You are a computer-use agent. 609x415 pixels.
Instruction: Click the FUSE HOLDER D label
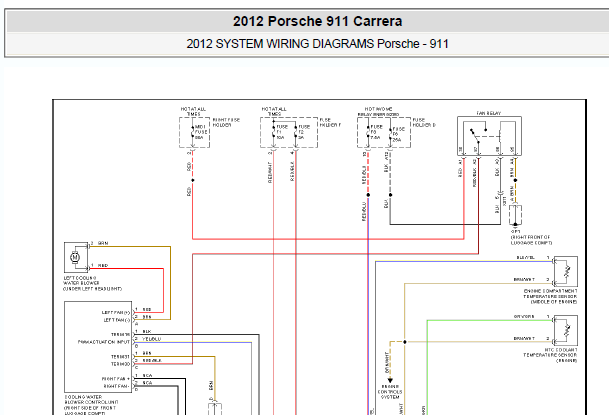[x=423, y=122]
